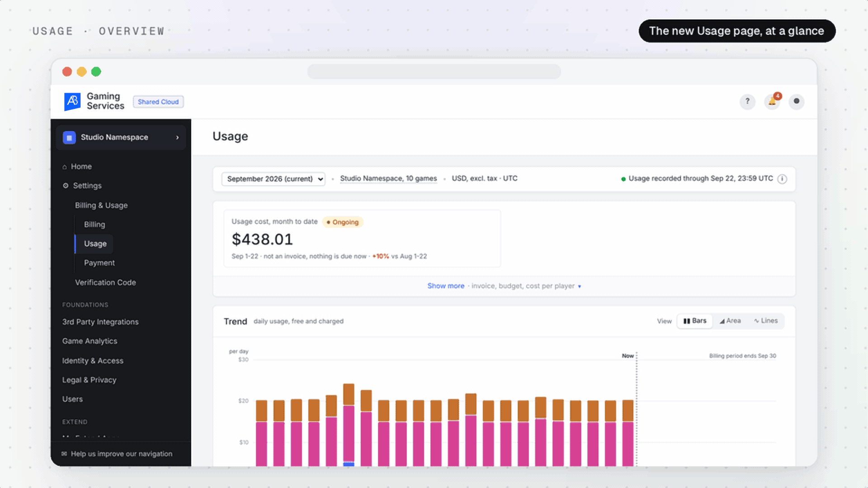868x488 pixels.
Task: Open Billing & Usage section
Action: click(101, 205)
